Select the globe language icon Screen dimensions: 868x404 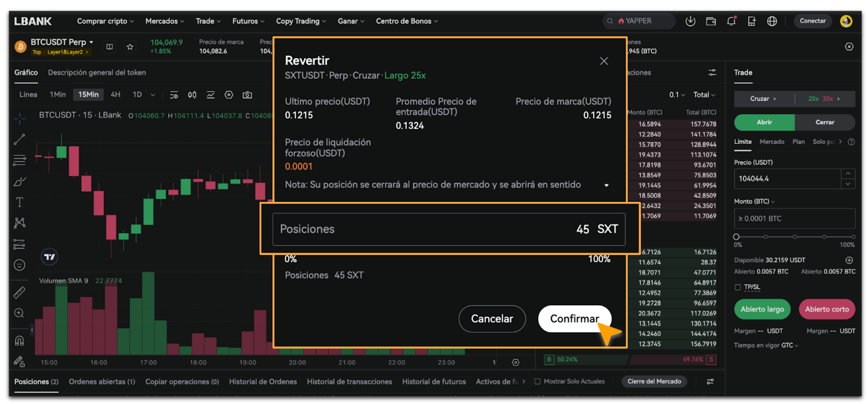point(772,21)
